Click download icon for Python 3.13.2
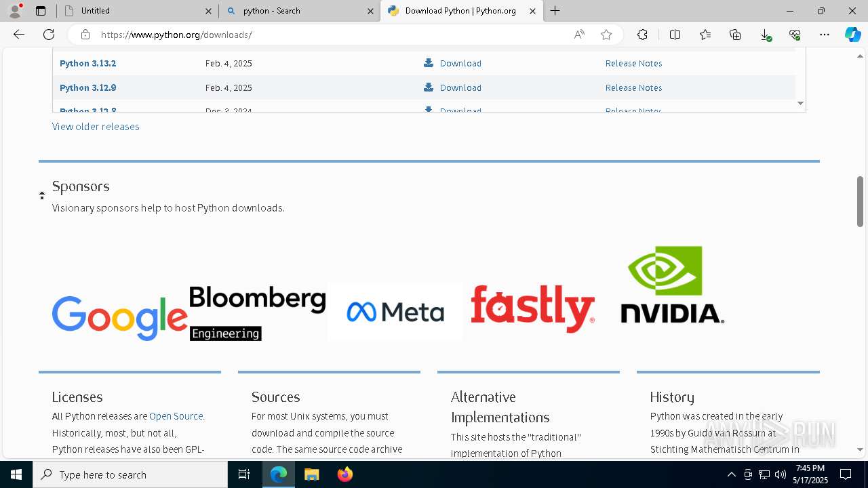868x488 pixels. [429, 63]
